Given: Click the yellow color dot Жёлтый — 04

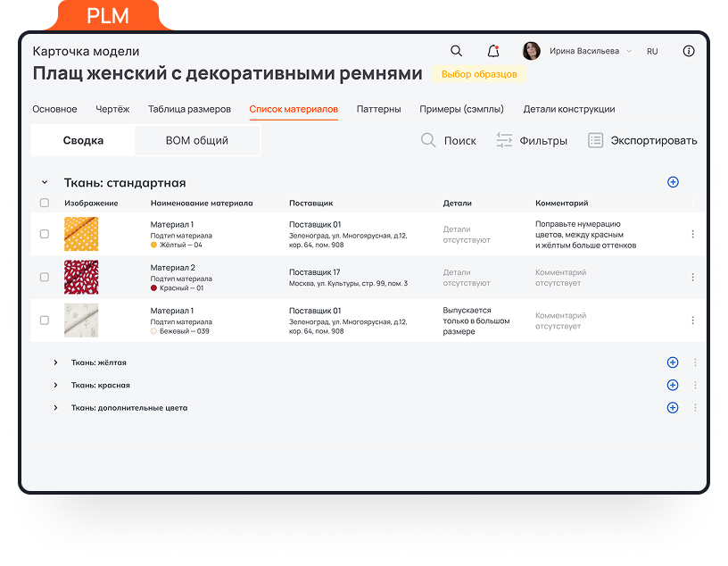Looking at the screenshot, I should (153, 245).
